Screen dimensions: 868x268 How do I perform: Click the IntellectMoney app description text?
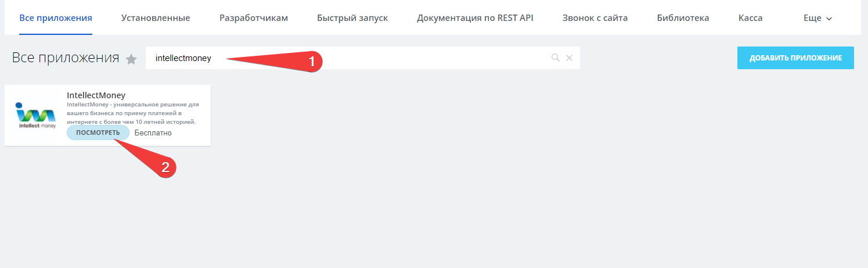coord(131,113)
